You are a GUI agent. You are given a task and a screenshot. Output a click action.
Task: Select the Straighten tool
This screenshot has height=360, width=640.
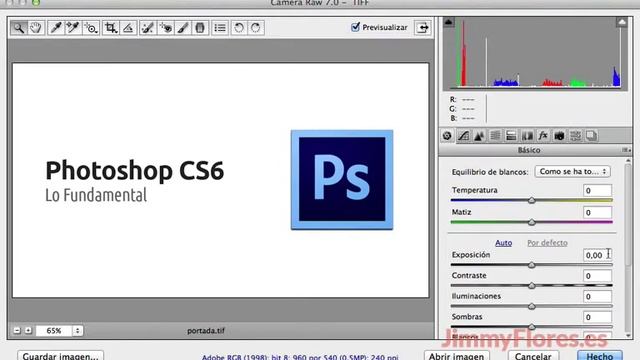coord(128,28)
